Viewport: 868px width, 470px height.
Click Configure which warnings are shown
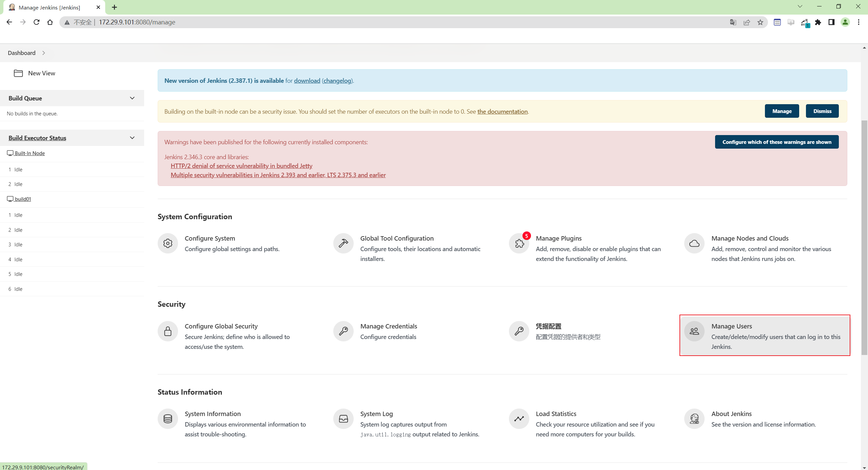point(777,142)
